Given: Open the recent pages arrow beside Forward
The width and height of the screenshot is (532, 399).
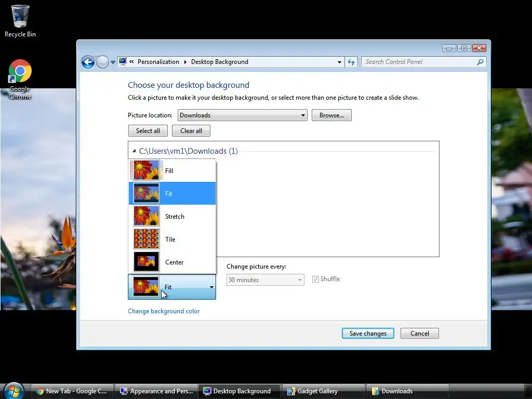Looking at the screenshot, I should tap(113, 62).
